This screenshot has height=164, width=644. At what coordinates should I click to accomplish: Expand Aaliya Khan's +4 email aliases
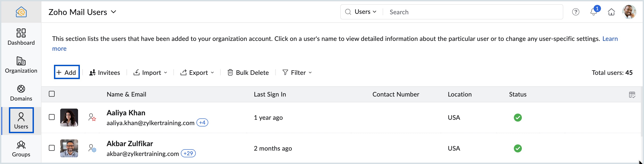tap(202, 122)
